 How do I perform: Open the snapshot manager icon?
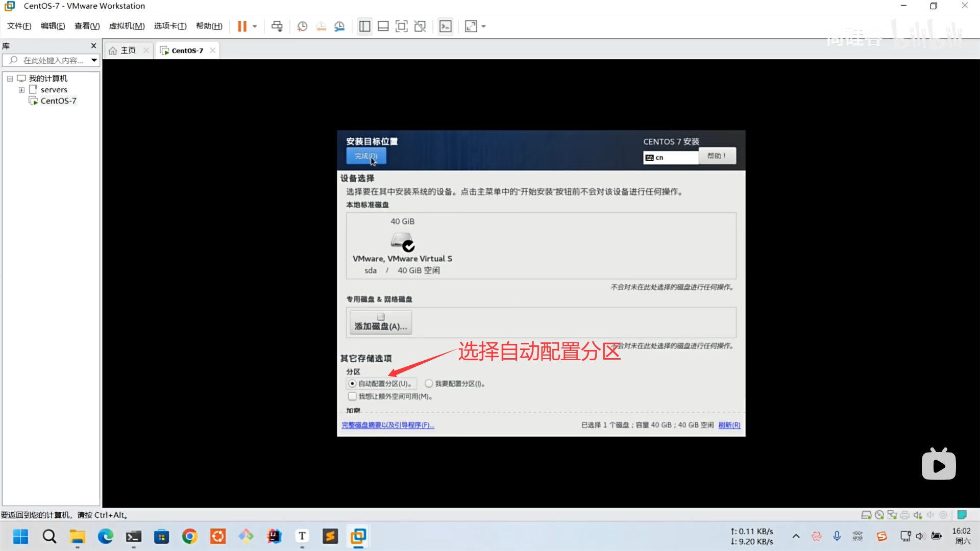click(339, 26)
